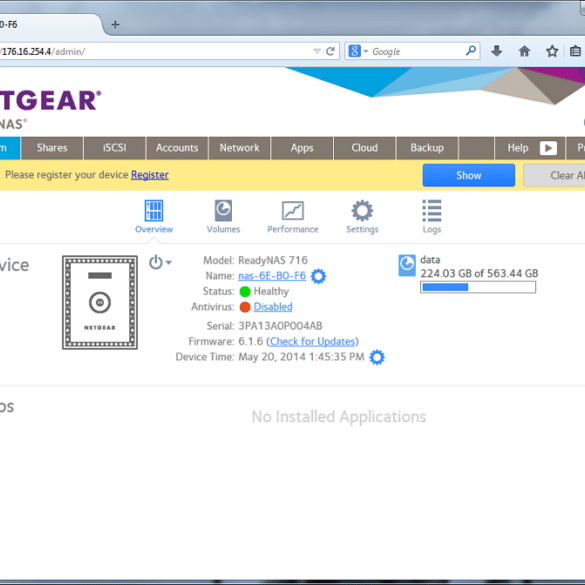Click the red antivirus status indicator

click(245, 307)
